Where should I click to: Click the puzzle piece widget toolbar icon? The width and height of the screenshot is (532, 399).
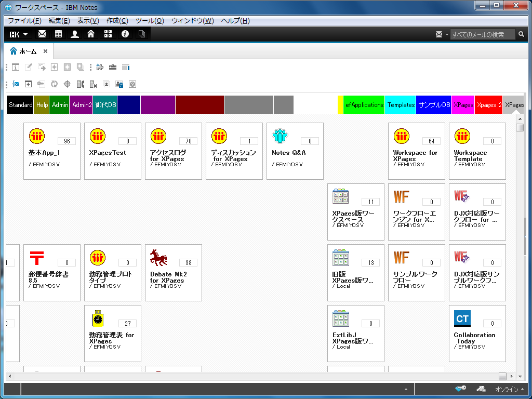(x=100, y=67)
